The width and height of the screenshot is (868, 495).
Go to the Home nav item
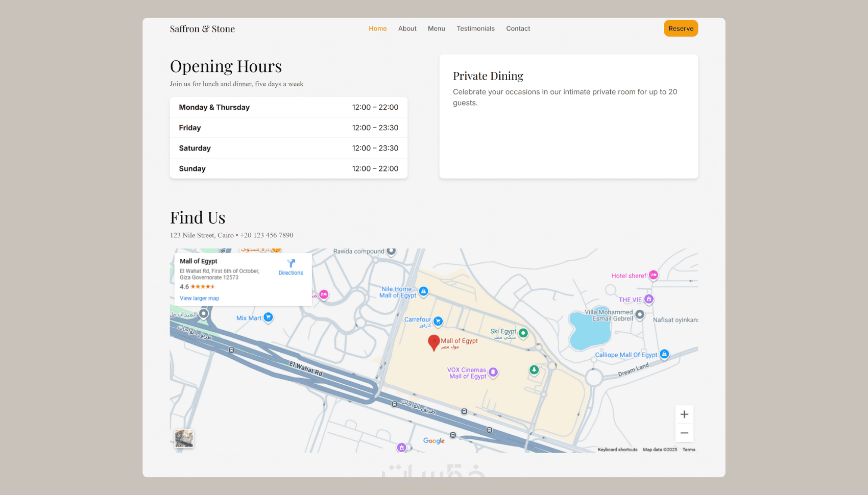click(378, 29)
